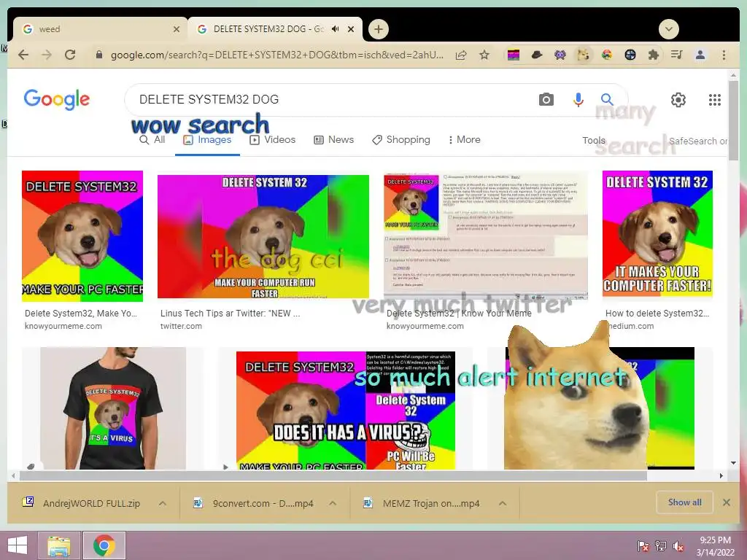Viewport: 747px width, 560px height.
Task: Open the tab search dropdown chevron
Action: 669,29
